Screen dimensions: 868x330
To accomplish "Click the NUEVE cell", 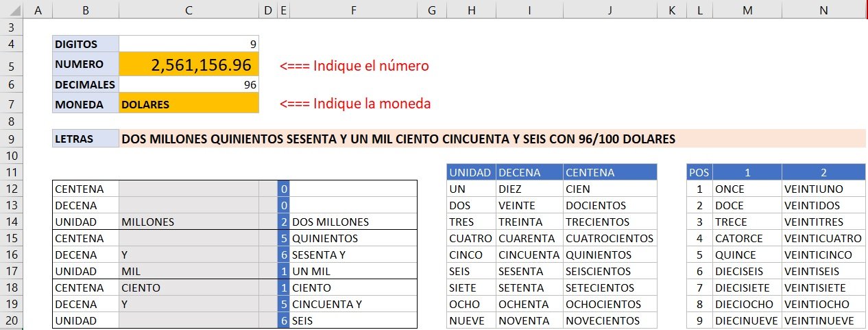I will [471, 320].
